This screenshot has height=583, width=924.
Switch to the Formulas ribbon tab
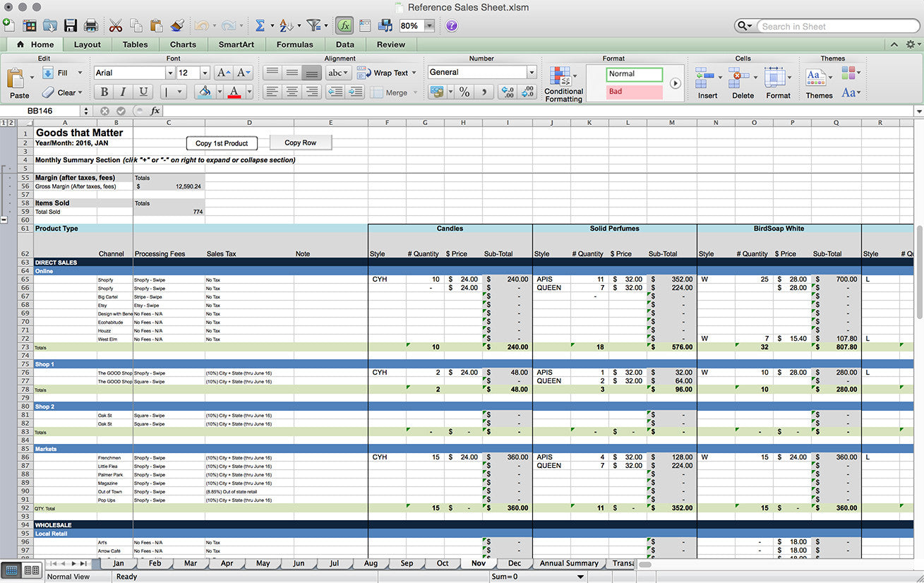point(295,44)
